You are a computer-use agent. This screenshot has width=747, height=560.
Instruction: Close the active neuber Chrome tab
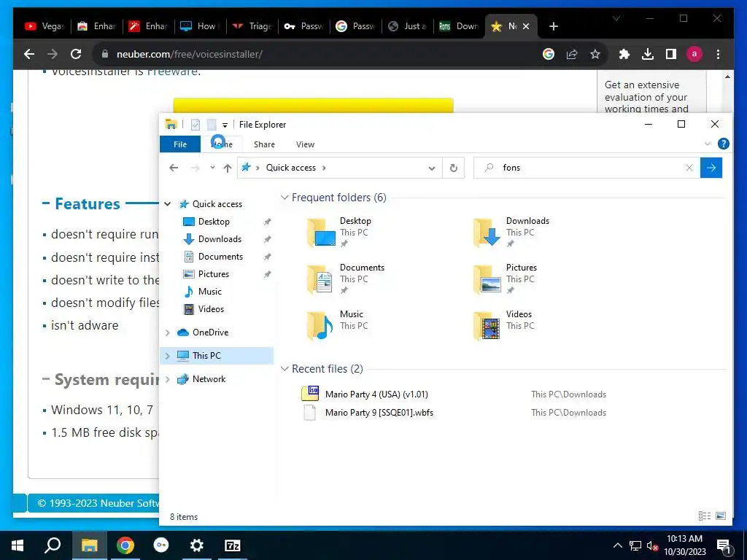(x=526, y=27)
